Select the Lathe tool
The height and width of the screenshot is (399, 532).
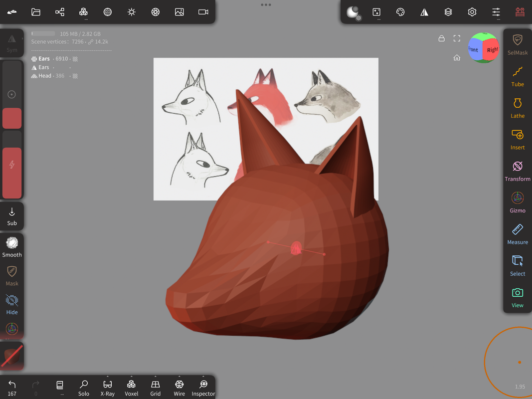518,108
